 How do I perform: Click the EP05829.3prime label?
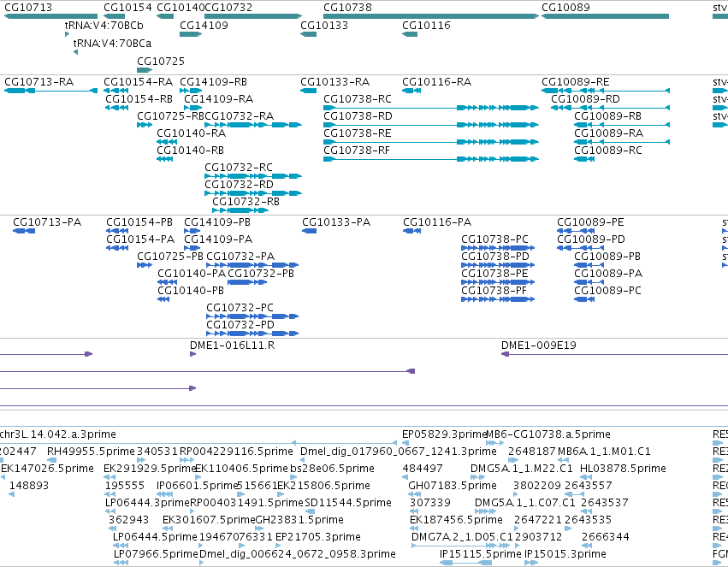tap(444, 434)
